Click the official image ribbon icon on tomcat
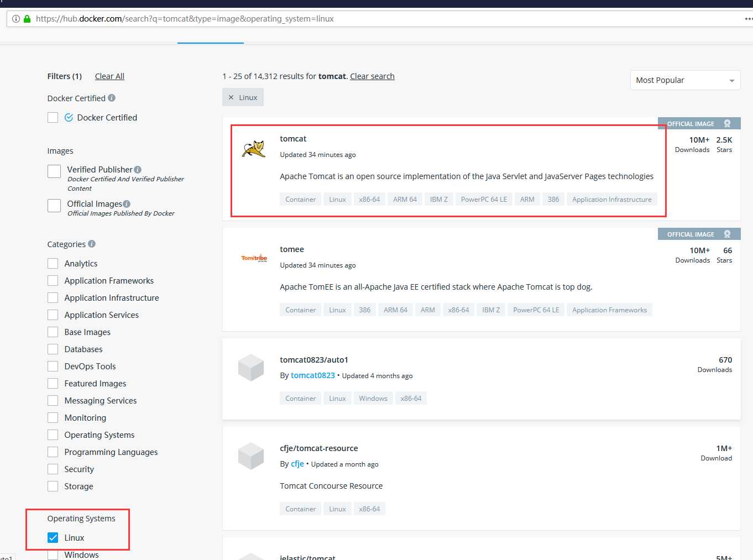The image size is (753, 560). pos(728,124)
